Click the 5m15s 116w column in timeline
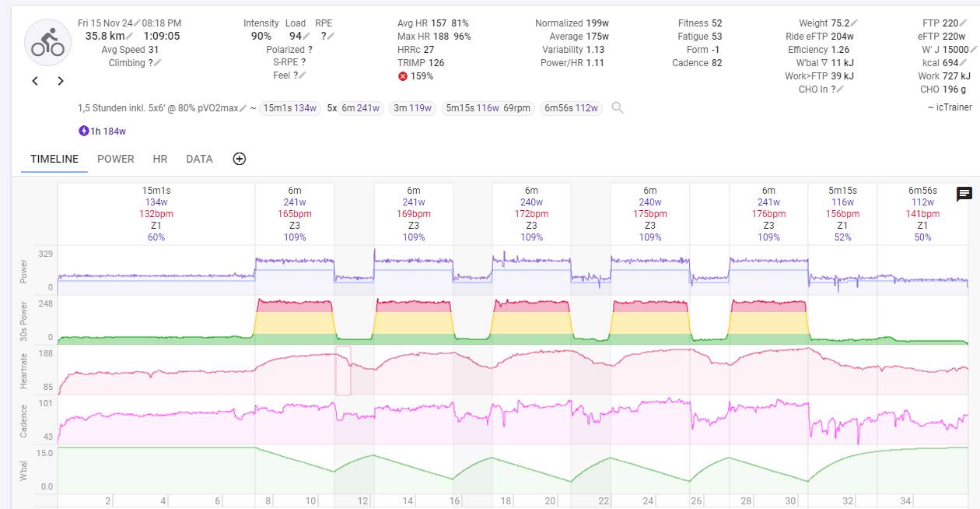The width and height of the screenshot is (980, 509). pos(842,213)
